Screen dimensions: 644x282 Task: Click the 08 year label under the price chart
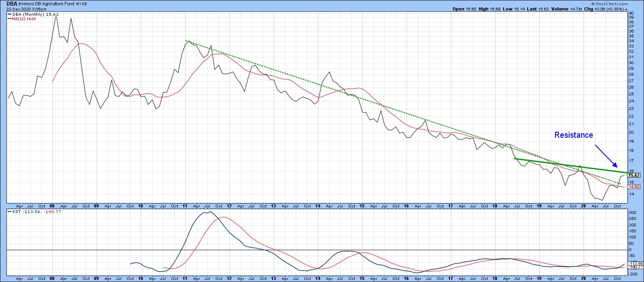click(53, 205)
